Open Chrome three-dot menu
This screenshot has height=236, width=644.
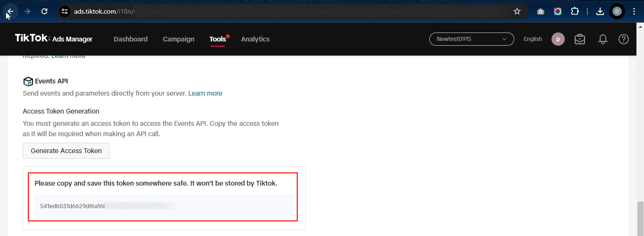click(634, 11)
